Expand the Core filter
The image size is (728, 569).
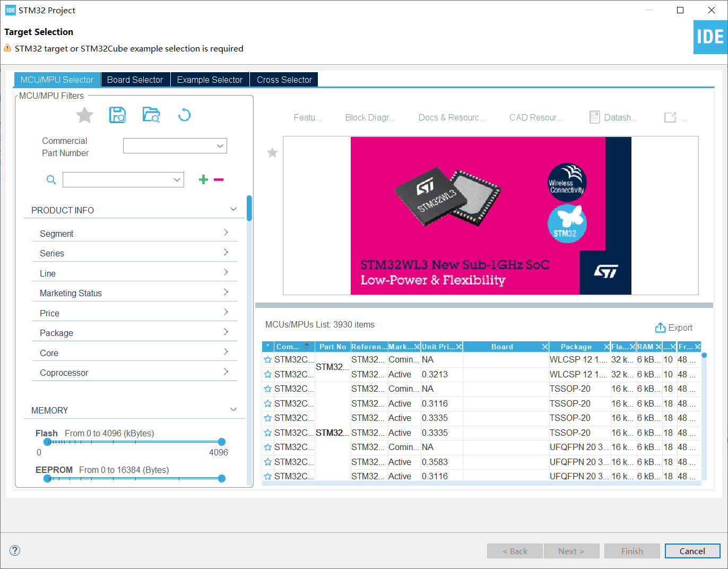pos(226,352)
